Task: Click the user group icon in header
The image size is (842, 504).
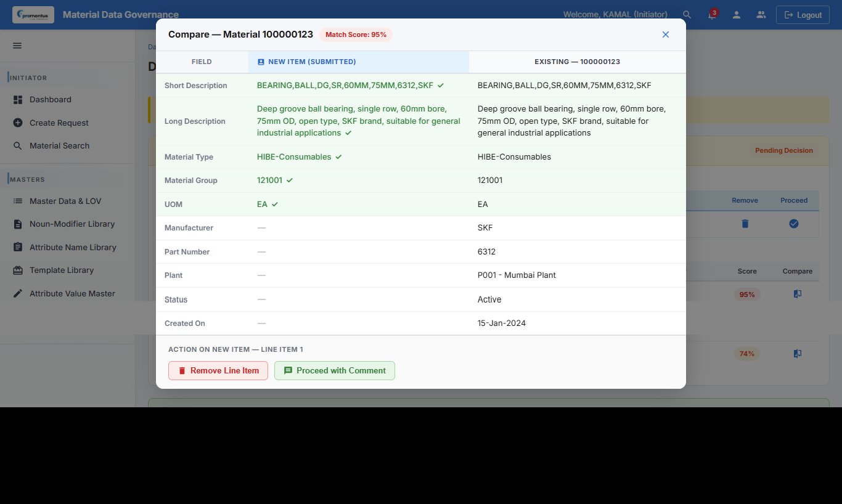Action: [761, 15]
